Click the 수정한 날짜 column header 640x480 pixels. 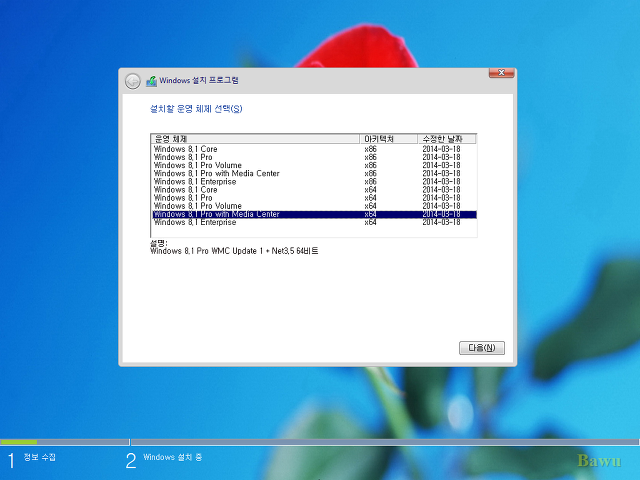coord(447,139)
